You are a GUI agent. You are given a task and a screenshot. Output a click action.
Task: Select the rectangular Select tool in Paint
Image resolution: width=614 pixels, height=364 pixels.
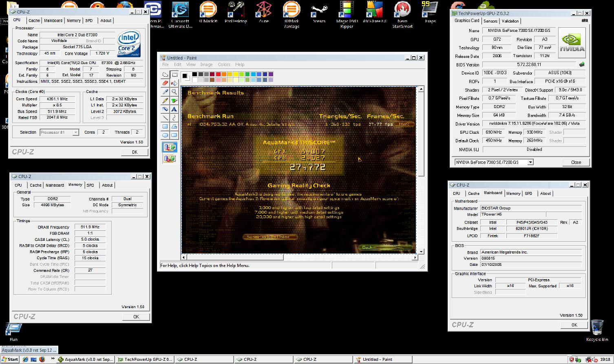(174, 75)
